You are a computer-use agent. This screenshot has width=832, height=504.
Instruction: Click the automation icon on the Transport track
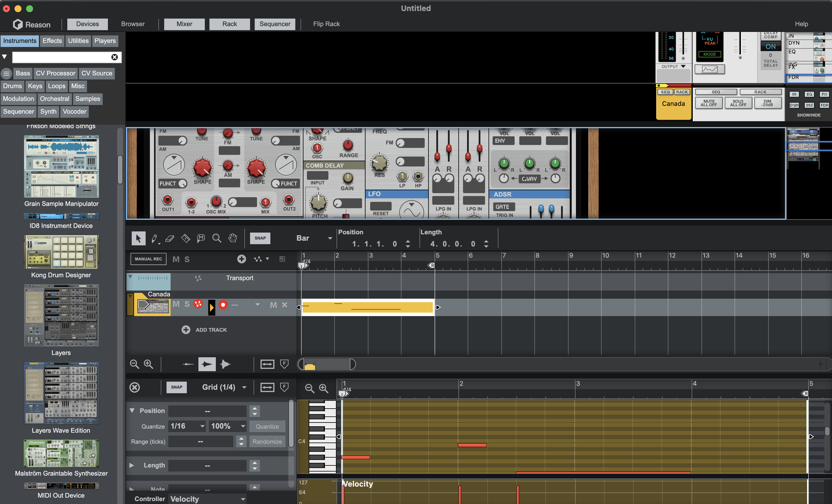click(x=198, y=278)
